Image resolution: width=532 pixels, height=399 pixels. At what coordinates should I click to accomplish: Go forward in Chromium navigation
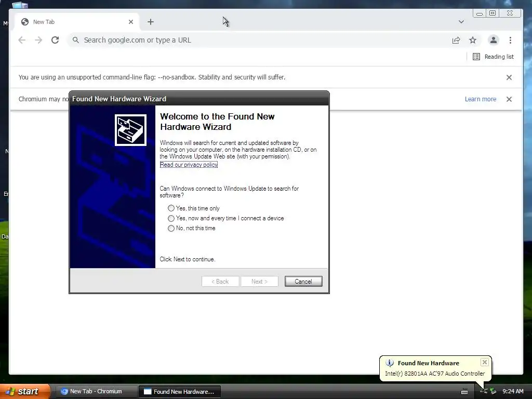(x=38, y=40)
